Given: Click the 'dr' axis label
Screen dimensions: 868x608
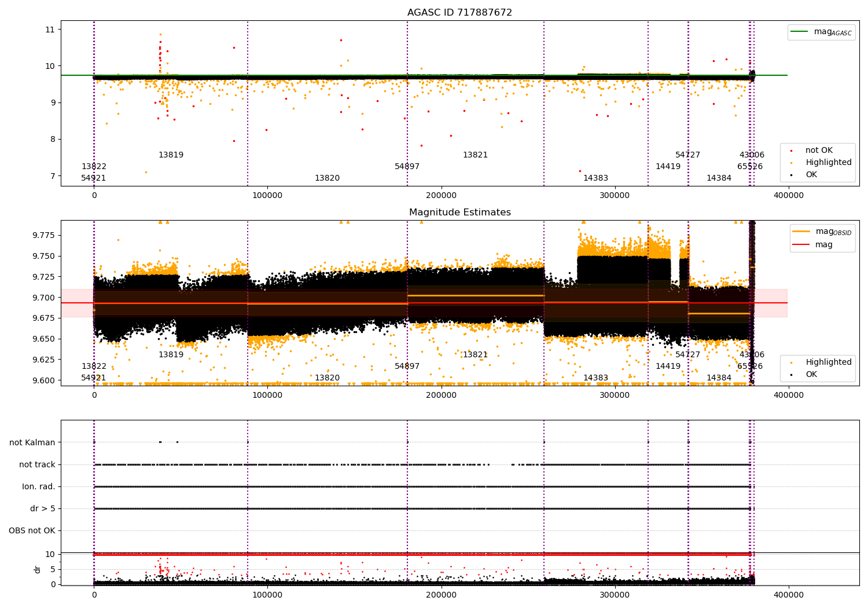Looking at the screenshot, I should (38, 569).
